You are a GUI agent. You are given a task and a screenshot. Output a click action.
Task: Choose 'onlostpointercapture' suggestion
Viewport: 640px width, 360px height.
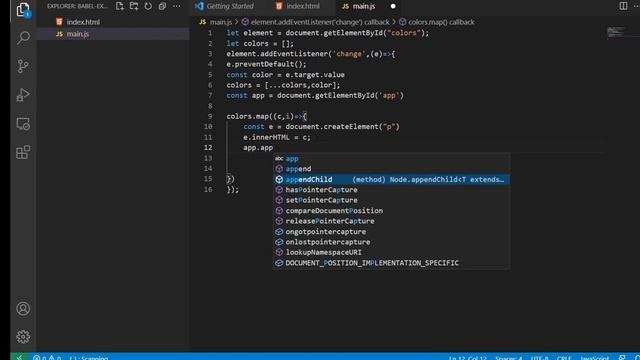pos(391,242)
